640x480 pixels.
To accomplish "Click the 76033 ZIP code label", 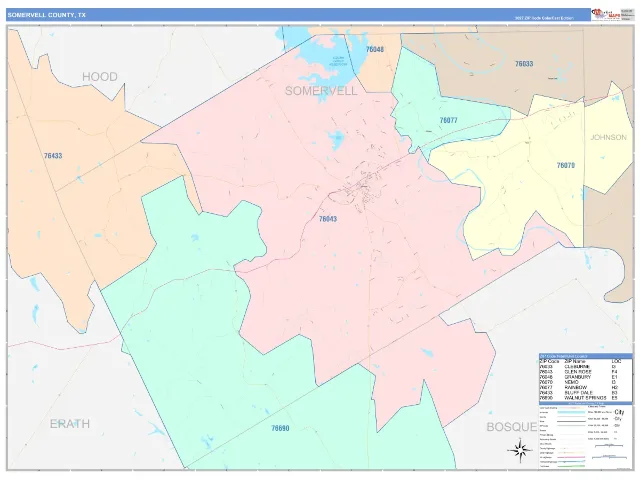I will click(x=524, y=64).
